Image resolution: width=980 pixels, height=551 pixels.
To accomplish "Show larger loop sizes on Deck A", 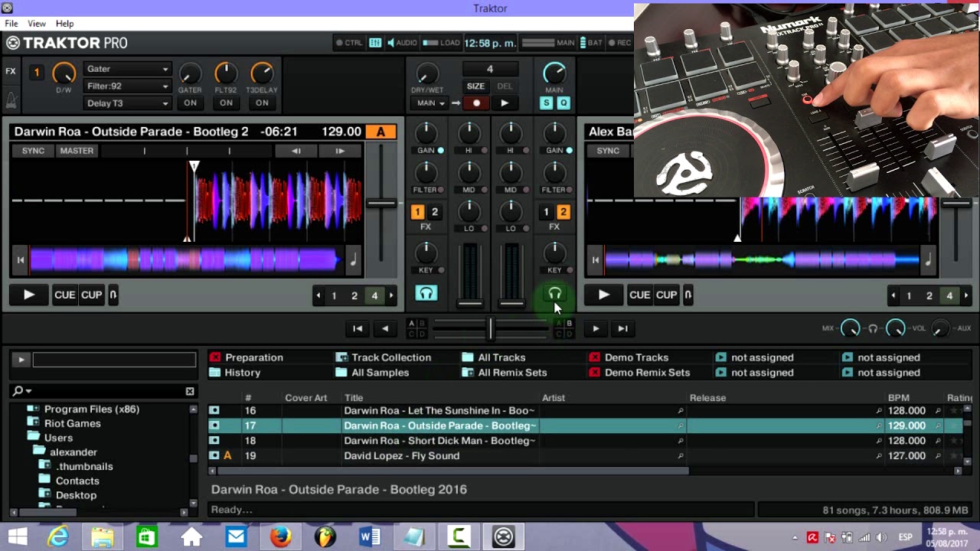I will pos(391,295).
